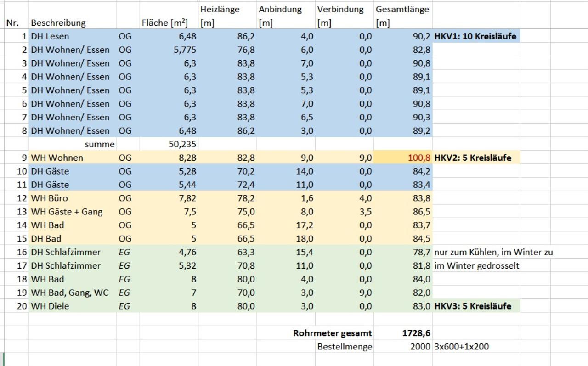
Task: Select the 'Verbindung' header cell
Action: (345, 16)
